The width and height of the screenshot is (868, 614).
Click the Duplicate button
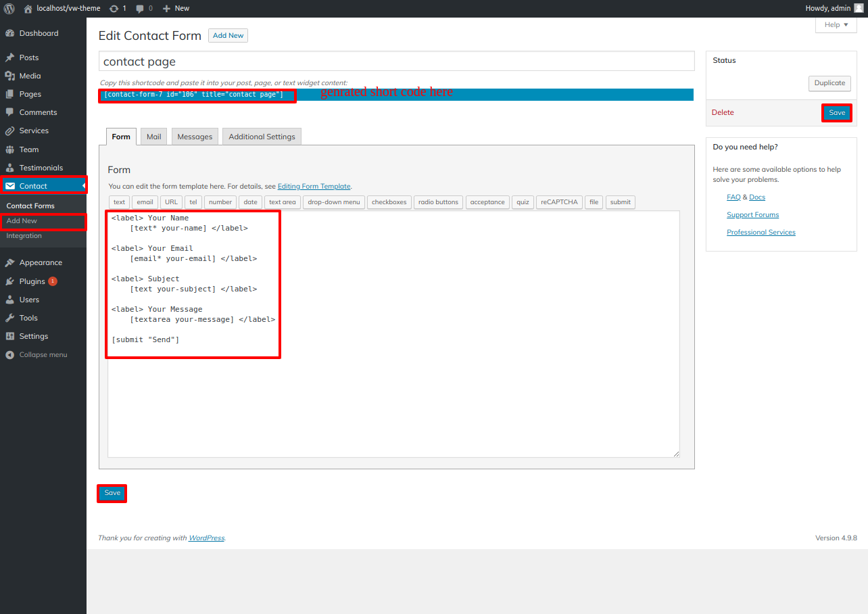829,83
